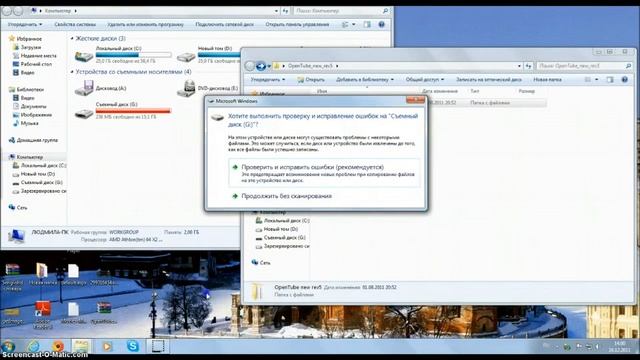Click the folder icon in OpenTube details pane
Screen dimensions: 640x360
[257, 291]
